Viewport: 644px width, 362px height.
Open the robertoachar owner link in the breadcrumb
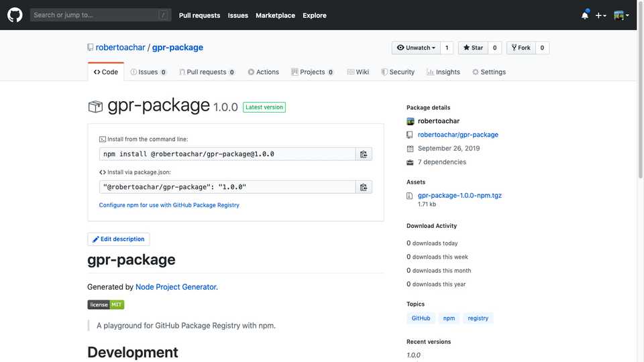click(120, 47)
